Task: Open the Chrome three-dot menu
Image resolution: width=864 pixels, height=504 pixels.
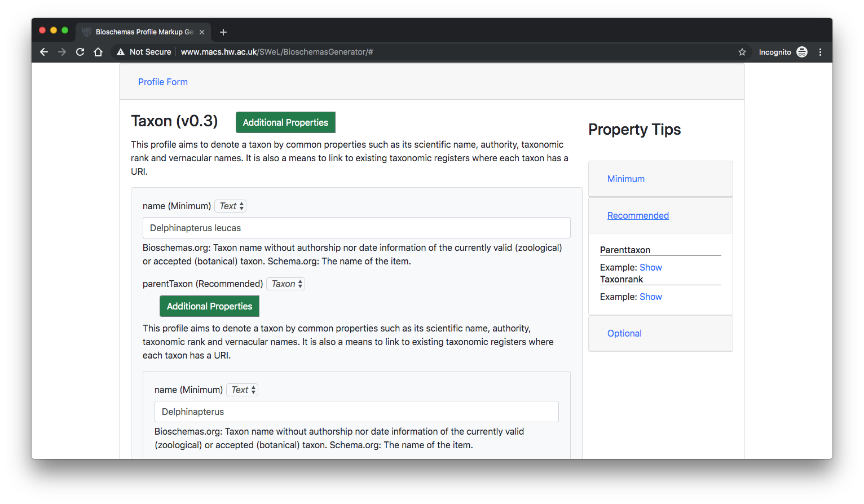Action: [820, 52]
